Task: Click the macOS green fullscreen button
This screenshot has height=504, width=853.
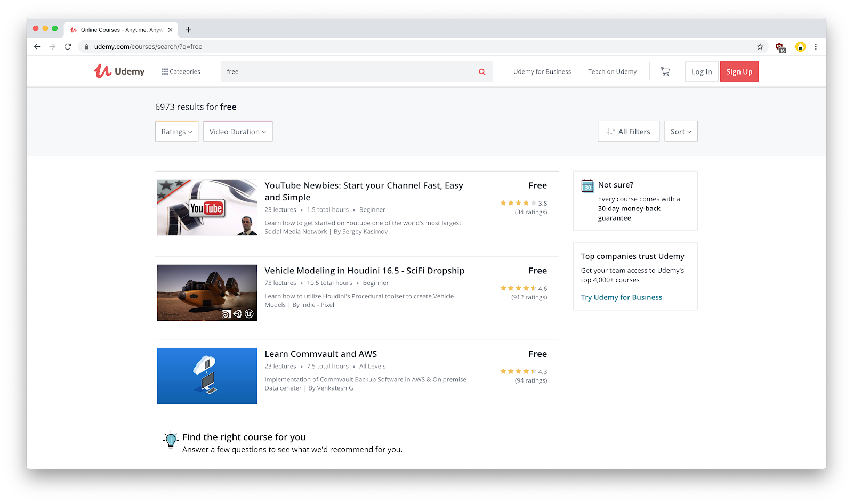Action: [x=55, y=29]
